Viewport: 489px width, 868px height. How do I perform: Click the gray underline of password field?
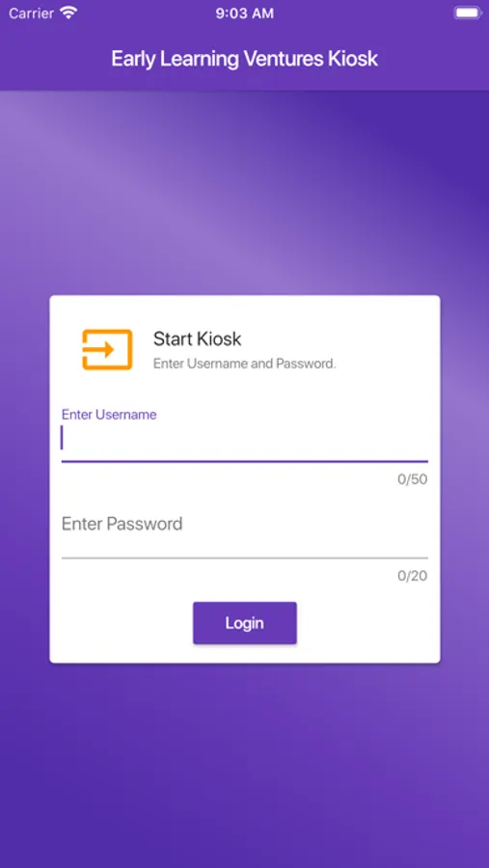(x=244, y=558)
